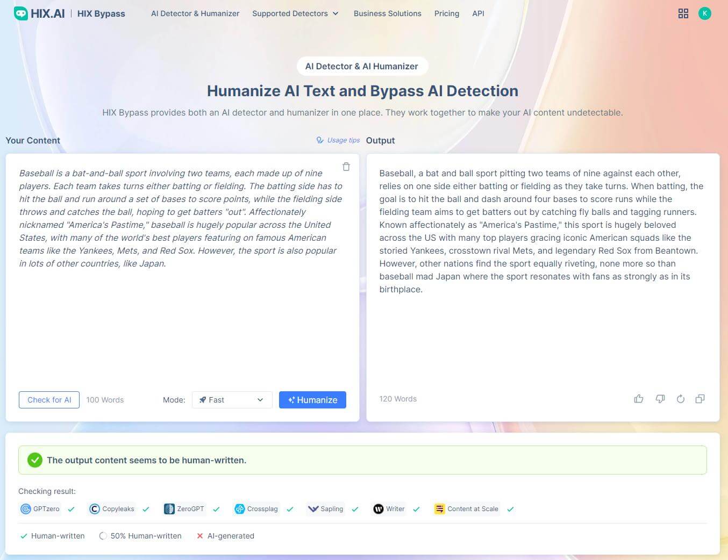Open the user avatar K profile
The height and width of the screenshot is (560, 728).
pos(704,13)
